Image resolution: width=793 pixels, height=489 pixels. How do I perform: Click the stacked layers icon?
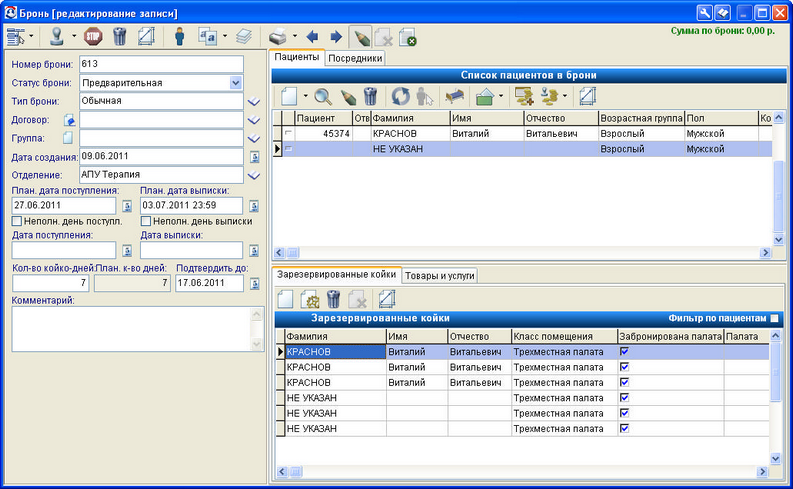pyautogui.click(x=244, y=36)
